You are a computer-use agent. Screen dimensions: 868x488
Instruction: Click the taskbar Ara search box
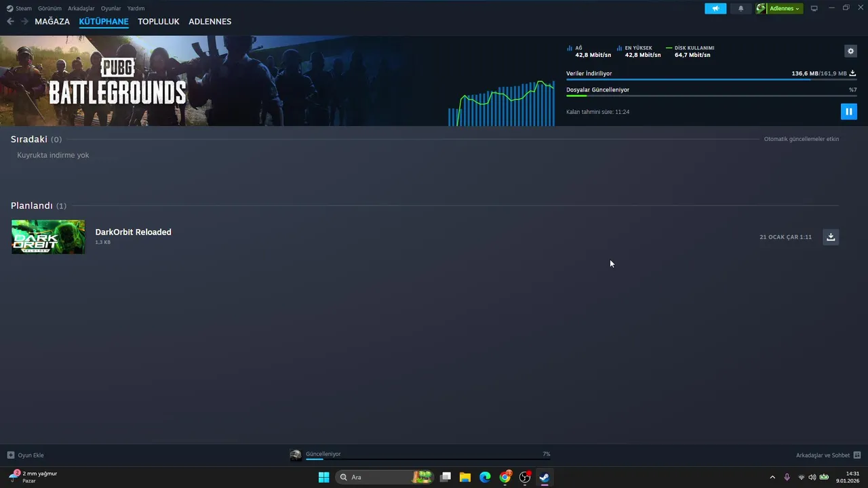384,477
